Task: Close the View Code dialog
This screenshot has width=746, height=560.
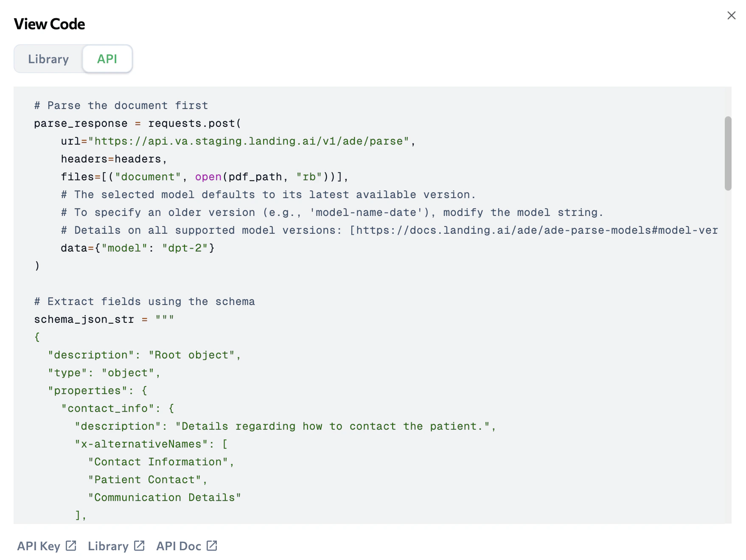Action: tap(731, 16)
